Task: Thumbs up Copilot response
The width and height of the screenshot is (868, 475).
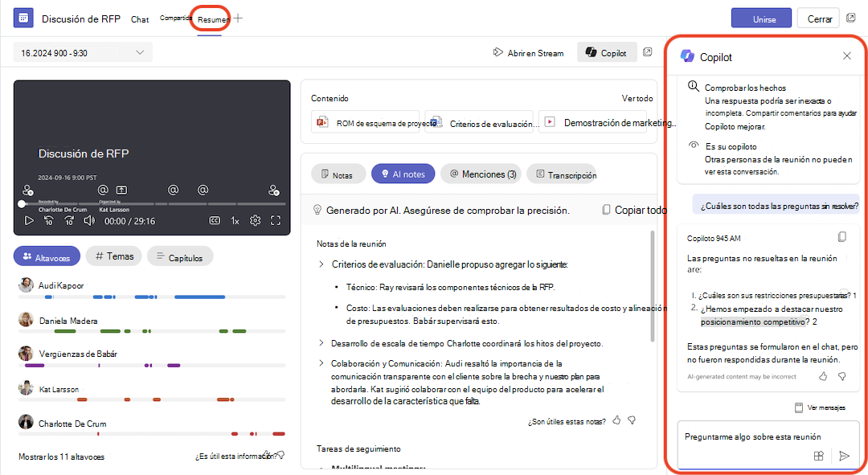Action: coord(823,376)
